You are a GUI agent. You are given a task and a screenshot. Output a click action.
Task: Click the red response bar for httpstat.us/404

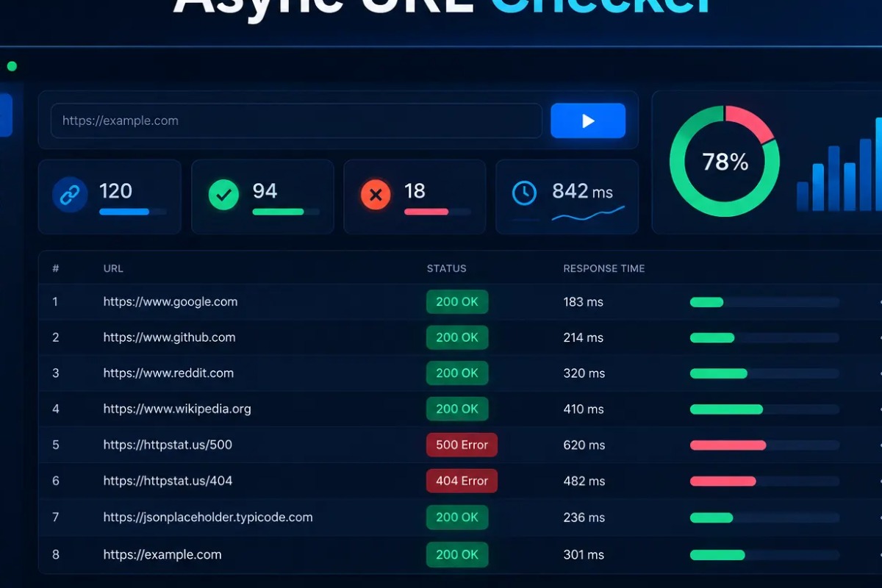pos(723,481)
